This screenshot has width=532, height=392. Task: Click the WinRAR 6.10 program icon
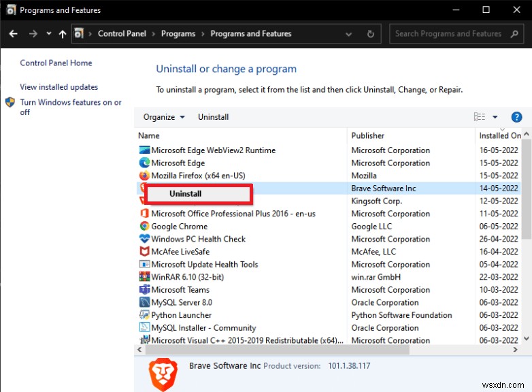coord(144,277)
